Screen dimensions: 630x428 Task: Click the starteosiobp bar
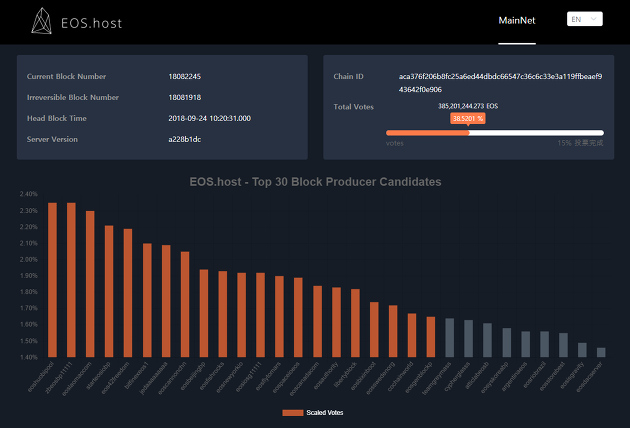pyautogui.click(x=109, y=291)
